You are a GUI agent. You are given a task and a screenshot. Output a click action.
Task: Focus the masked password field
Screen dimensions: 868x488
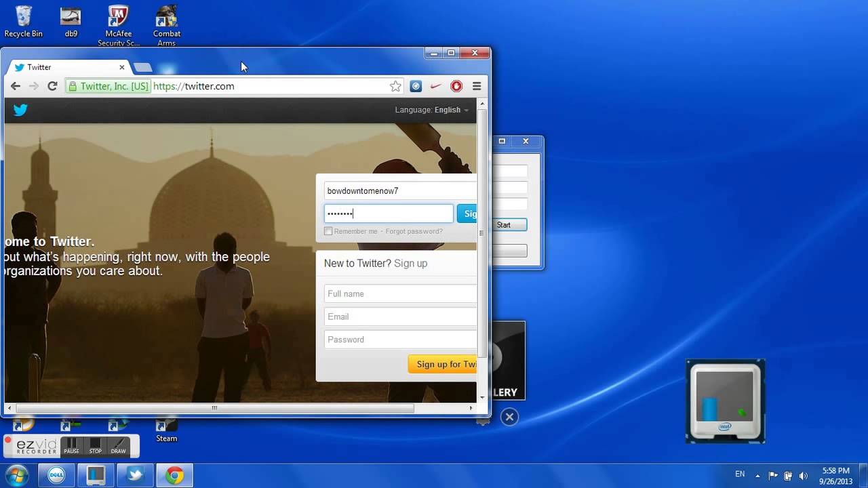pos(389,213)
